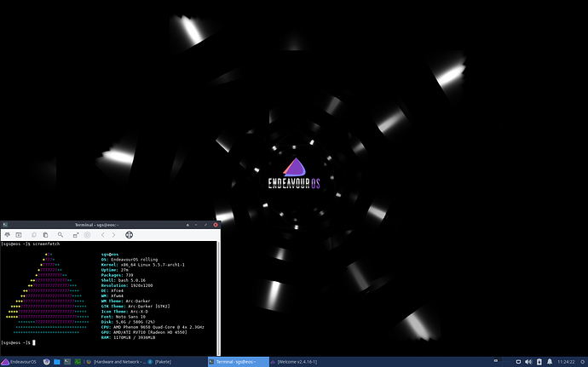
Task: Click the "GPU: AMD/ATI RV710" line
Action: pyautogui.click(x=144, y=332)
